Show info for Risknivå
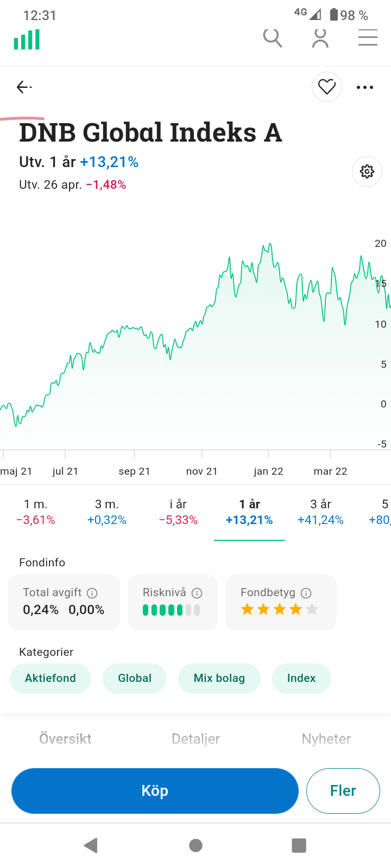The height and width of the screenshot is (868, 391). (197, 593)
